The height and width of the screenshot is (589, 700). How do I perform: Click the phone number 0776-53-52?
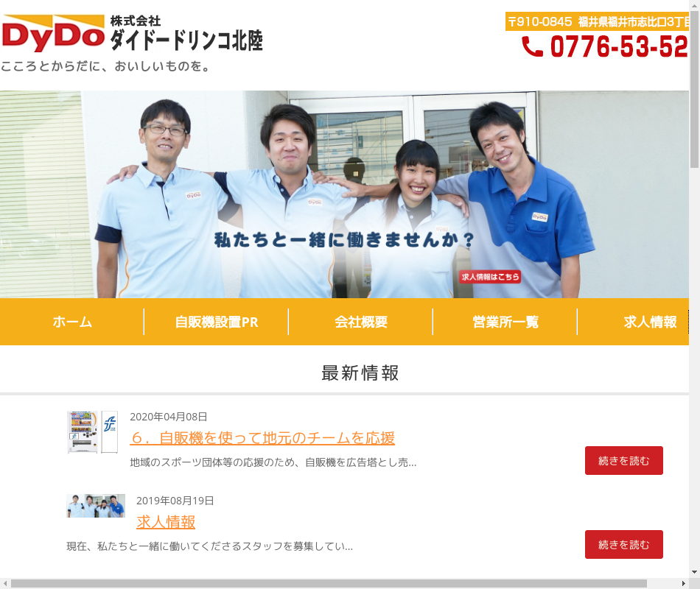(617, 47)
